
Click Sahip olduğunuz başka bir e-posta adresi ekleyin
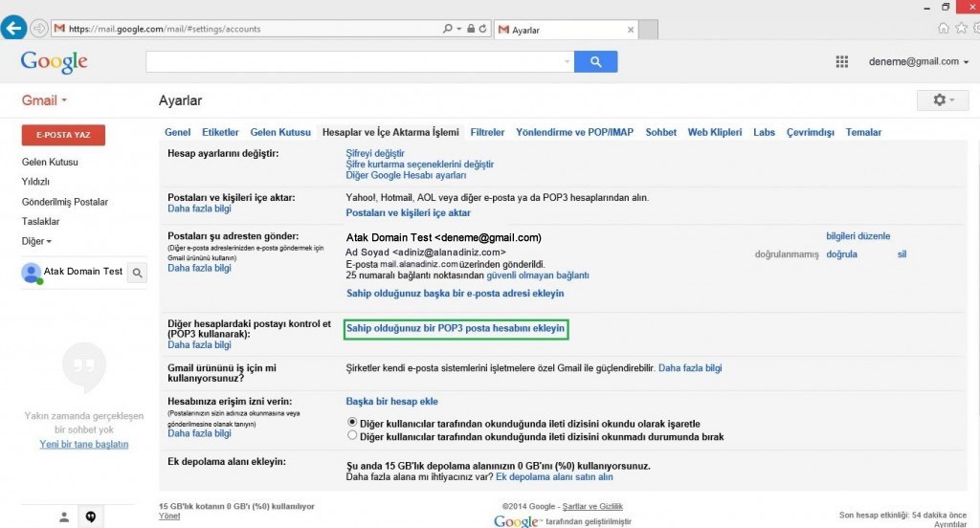click(x=455, y=293)
